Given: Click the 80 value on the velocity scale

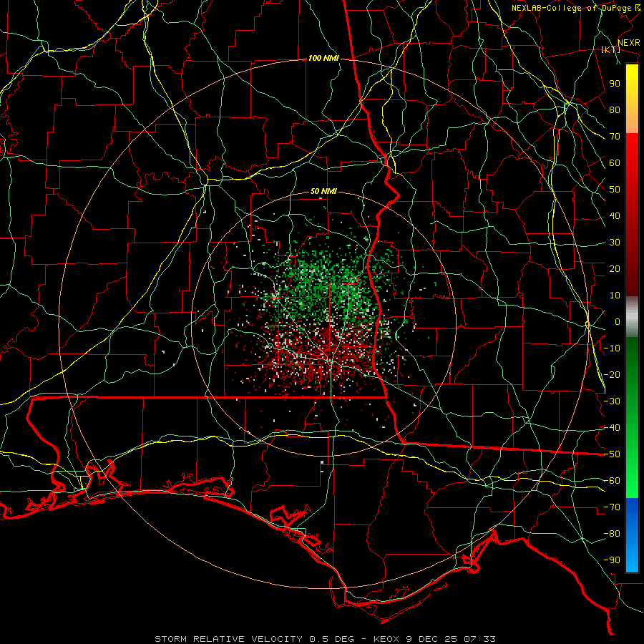Looking at the screenshot, I should coord(615,110).
